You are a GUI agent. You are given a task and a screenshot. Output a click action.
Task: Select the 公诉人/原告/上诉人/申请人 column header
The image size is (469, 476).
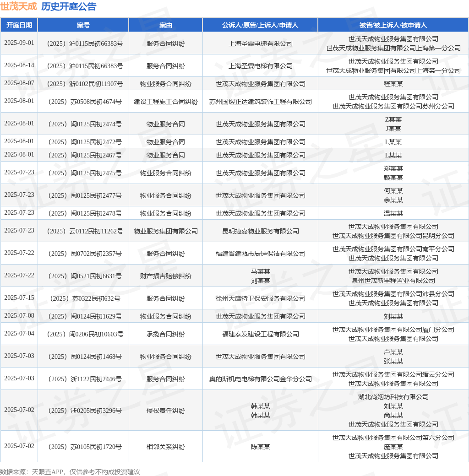(260, 25)
